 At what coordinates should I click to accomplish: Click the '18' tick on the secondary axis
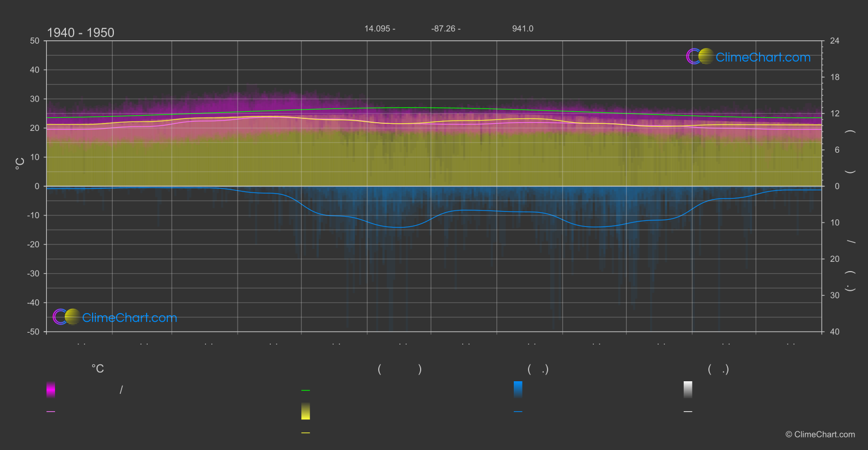pos(835,77)
